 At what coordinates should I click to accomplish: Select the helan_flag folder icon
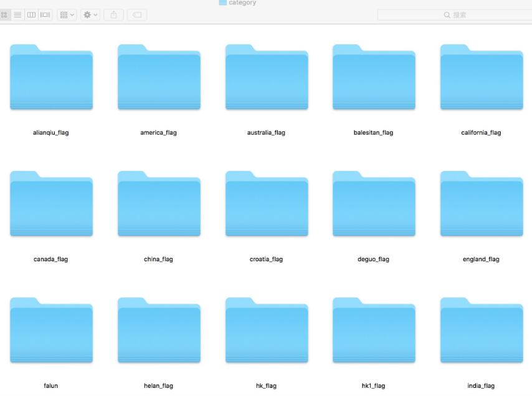[159, 330]
